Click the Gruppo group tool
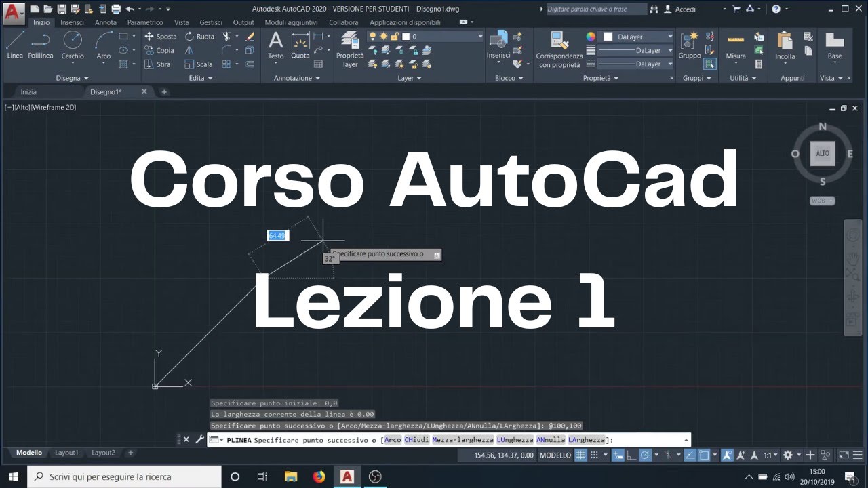The height and width of the screenshot is (488, 868). click(x=690, y=45)
